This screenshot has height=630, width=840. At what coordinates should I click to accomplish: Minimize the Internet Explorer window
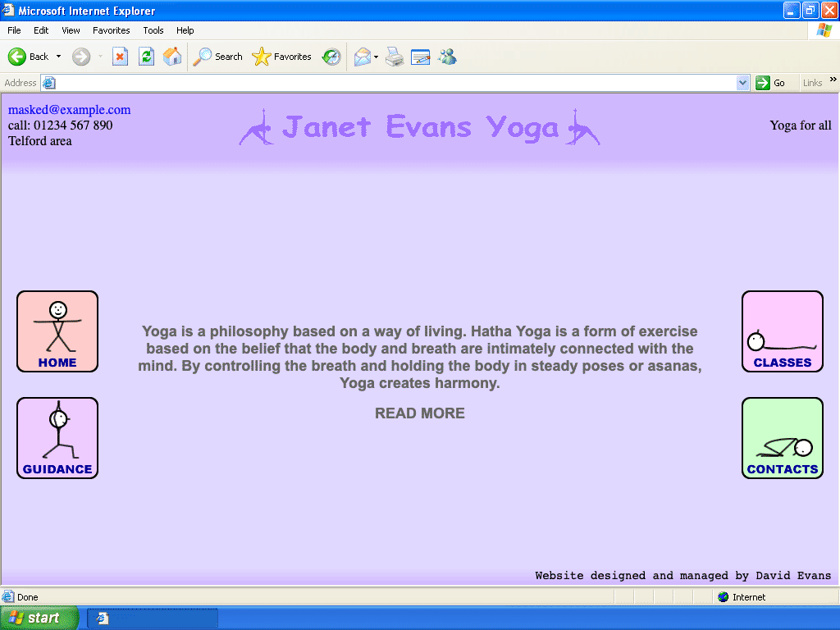792,10
